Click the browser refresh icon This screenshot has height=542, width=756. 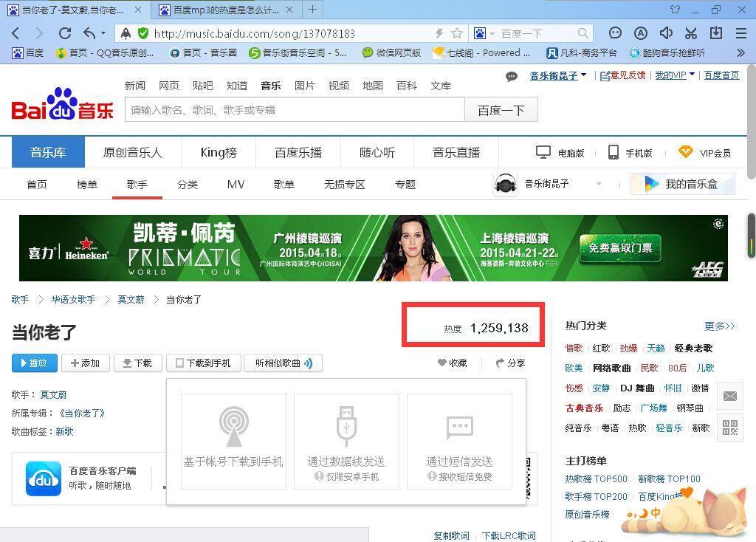pyautogui.click(x=64, y=33)
